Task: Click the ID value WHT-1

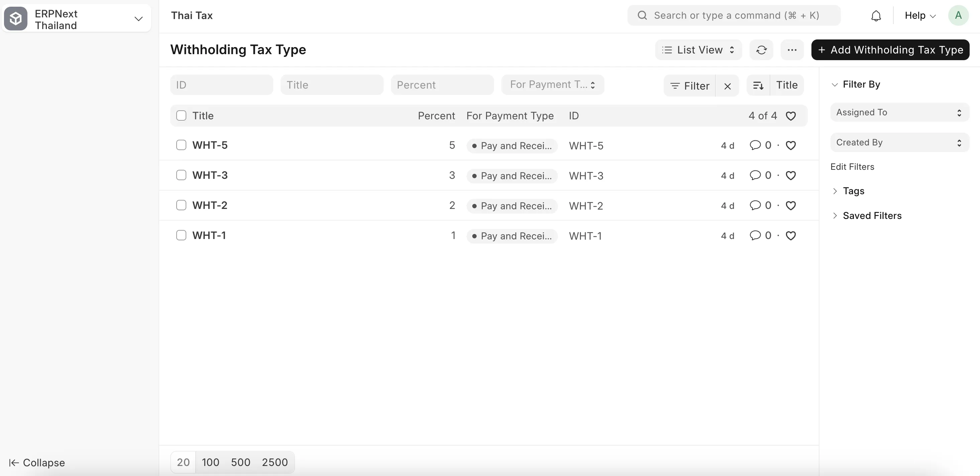Action: [x=585, y=236]
